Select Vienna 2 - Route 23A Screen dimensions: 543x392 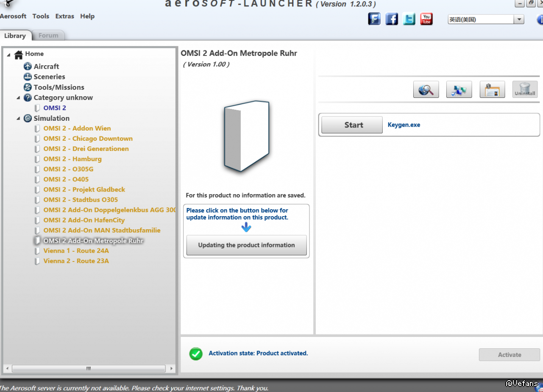[76, 261]
